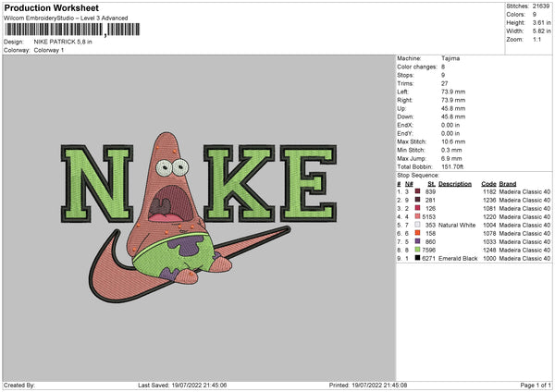Click the Total Bobbin value 151.70ft
The image size is (555, 392).
[452, 166]
